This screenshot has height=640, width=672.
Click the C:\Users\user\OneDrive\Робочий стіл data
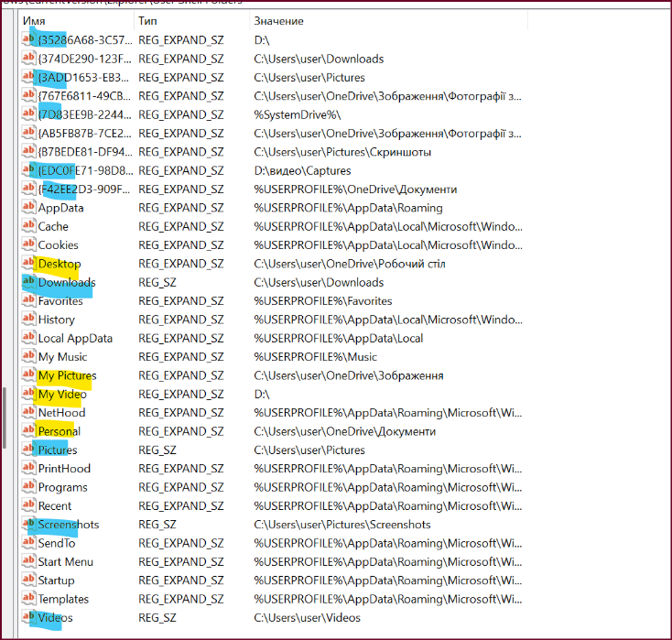350,264
